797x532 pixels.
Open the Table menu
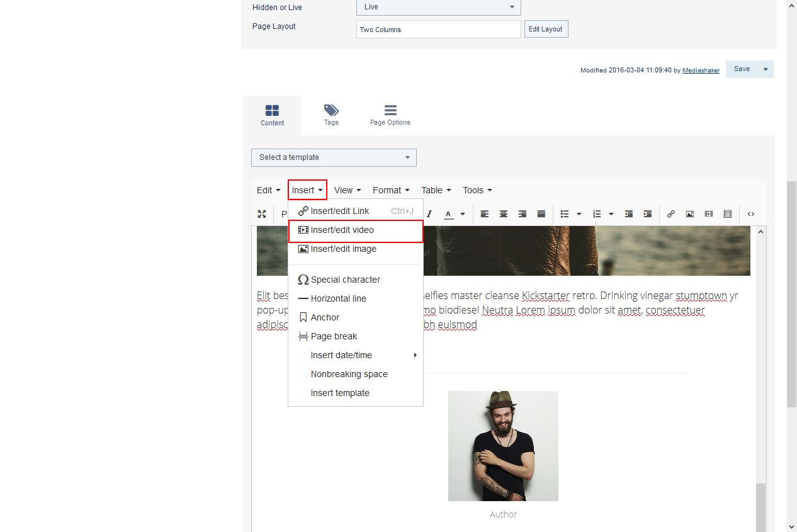click(436, 190)
